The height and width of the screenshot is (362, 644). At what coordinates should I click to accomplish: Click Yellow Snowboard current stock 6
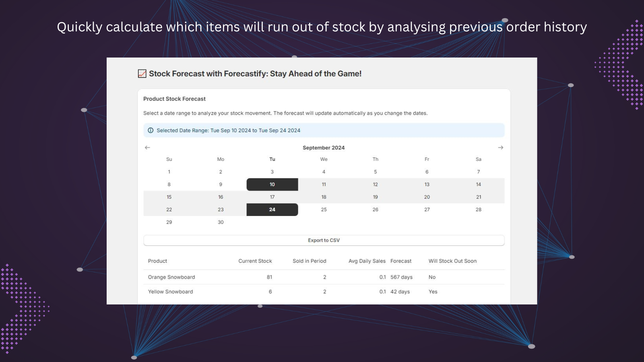pyautogui.click(x=270, y=292)
